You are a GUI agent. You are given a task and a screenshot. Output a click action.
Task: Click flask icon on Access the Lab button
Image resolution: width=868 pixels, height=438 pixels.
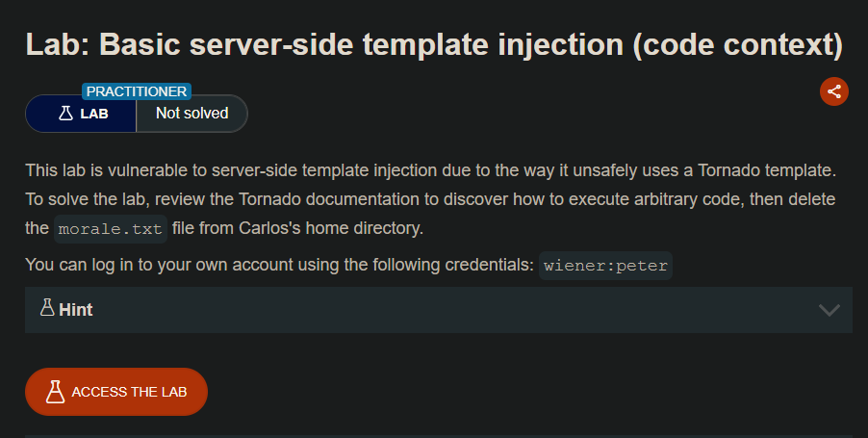[56, 391]
